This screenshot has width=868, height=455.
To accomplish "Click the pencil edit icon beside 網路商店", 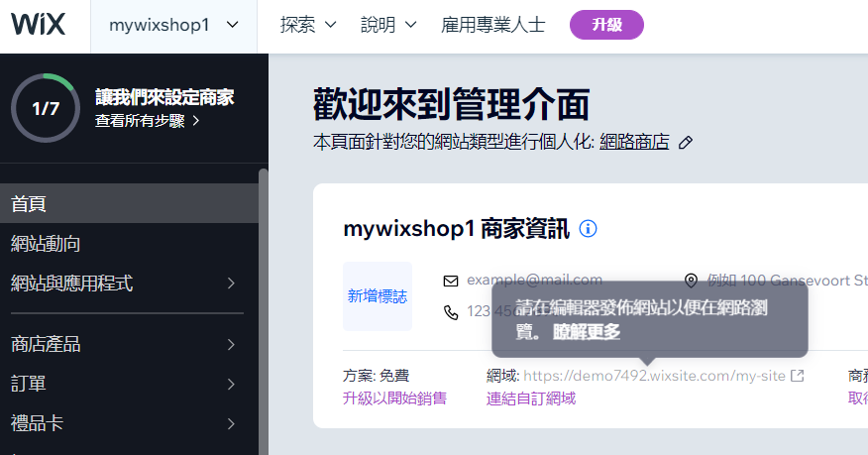I will pos(686,143).
